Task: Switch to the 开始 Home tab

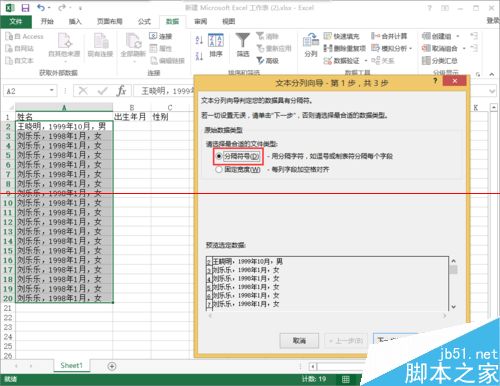Action: (47, 22)
